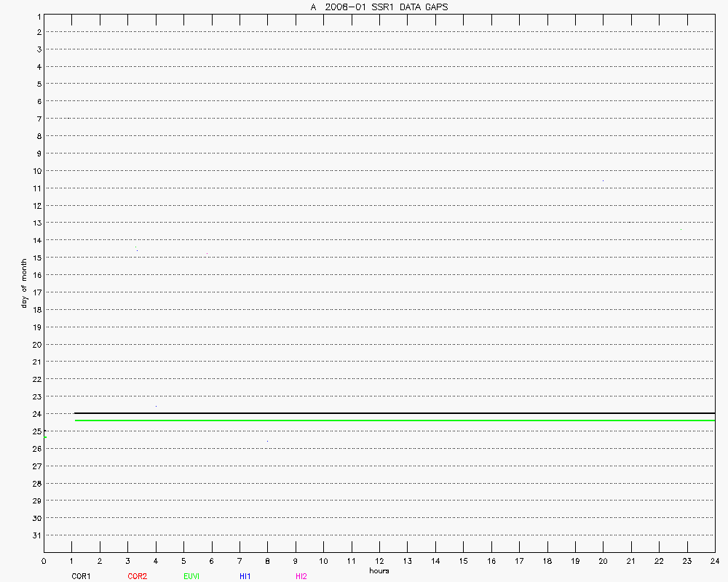
Task: Click the green marker at hour 0 near day 25
Action: tap(45, 436)
